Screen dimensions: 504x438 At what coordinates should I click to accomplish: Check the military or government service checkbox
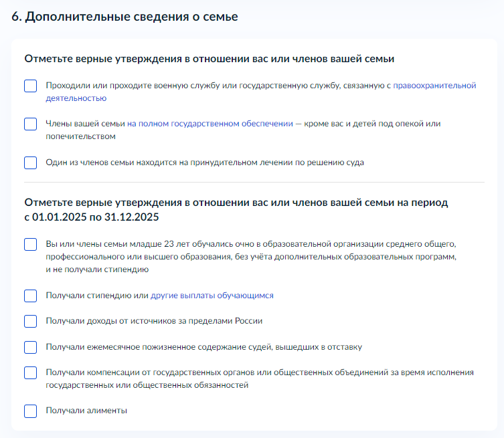click(x=30, y=86)
